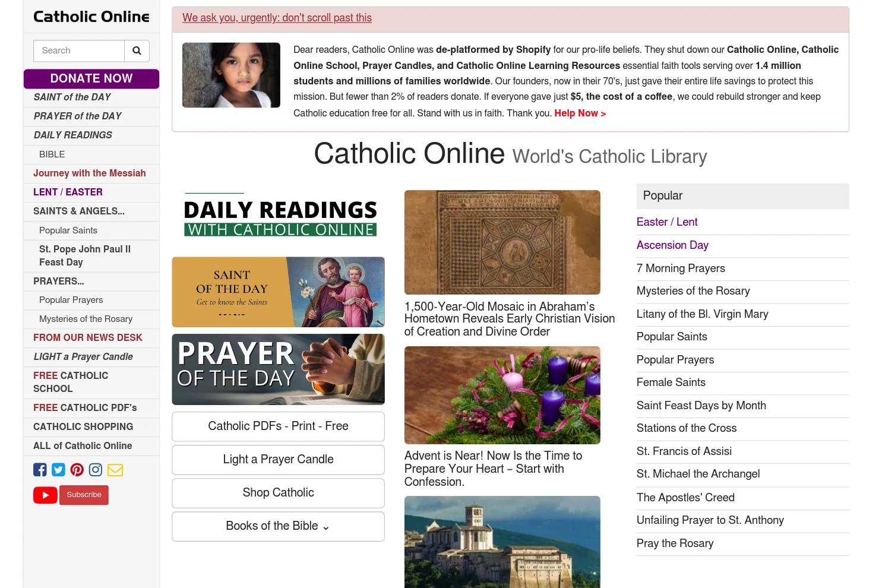Viewport: 882px width, 588px height.
Task: Open Easter / Lent in Popular list
Action: click(667, 222)
